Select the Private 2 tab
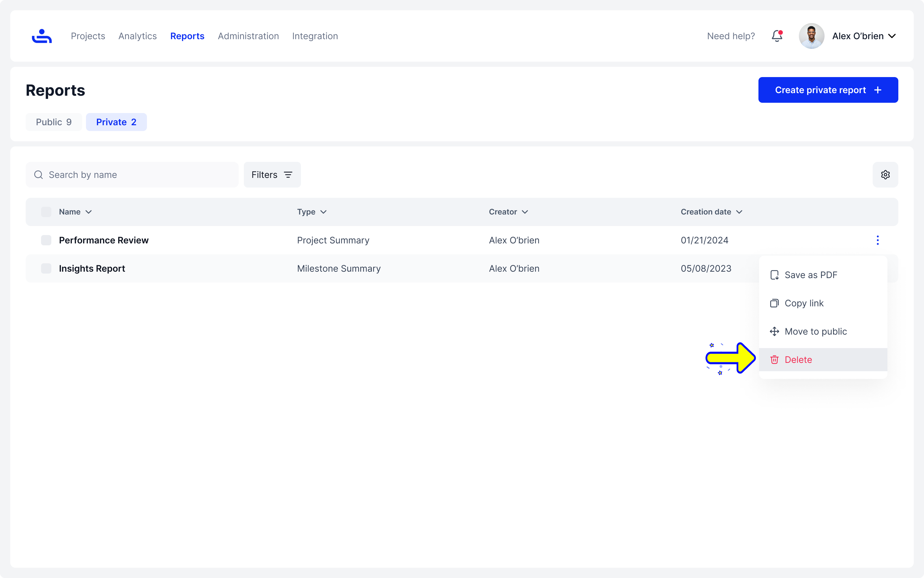Image resolution: width=924 pixels, height=578 pixels. [116, 122]
